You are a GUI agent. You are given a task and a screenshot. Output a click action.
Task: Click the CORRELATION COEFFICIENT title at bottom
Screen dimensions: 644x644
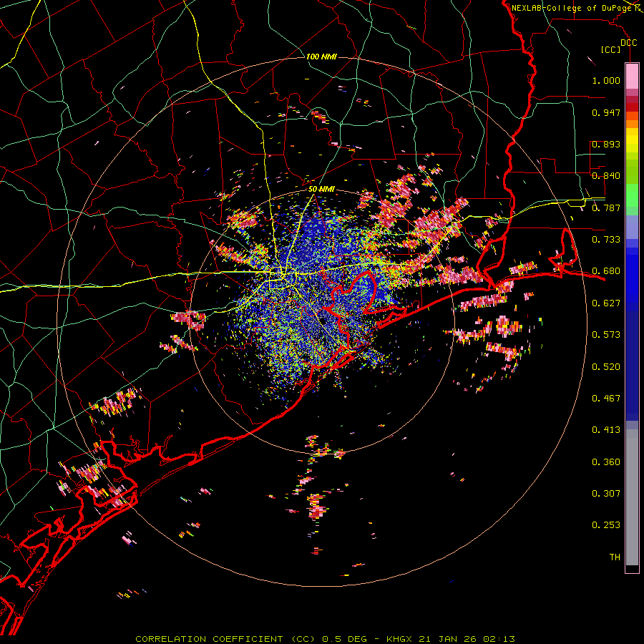pos(209,639)
